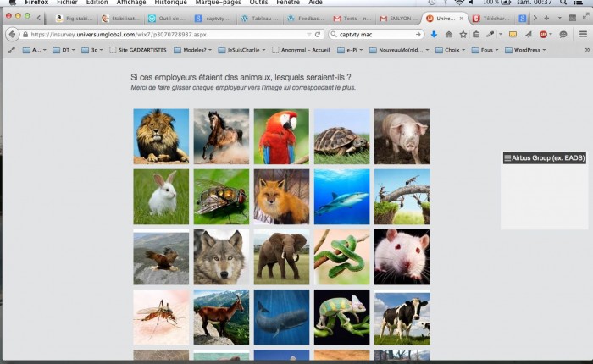The width and height of the screenshot is (593, 364).
Task: Switch to the Rig stabi... Amazon tab
Action: 74,18
